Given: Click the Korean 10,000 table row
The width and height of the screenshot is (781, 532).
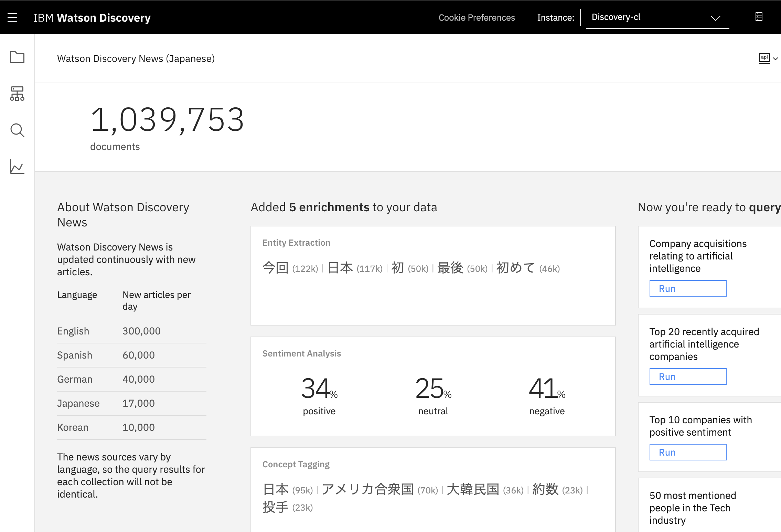Looking at the screenshot, I should [x=132, y=427].
